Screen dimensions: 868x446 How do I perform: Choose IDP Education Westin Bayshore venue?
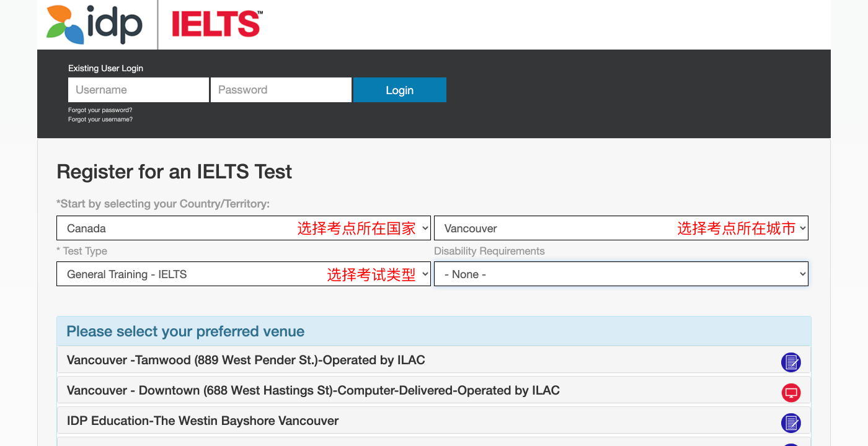pyautogui.click(x=203, y=421)
